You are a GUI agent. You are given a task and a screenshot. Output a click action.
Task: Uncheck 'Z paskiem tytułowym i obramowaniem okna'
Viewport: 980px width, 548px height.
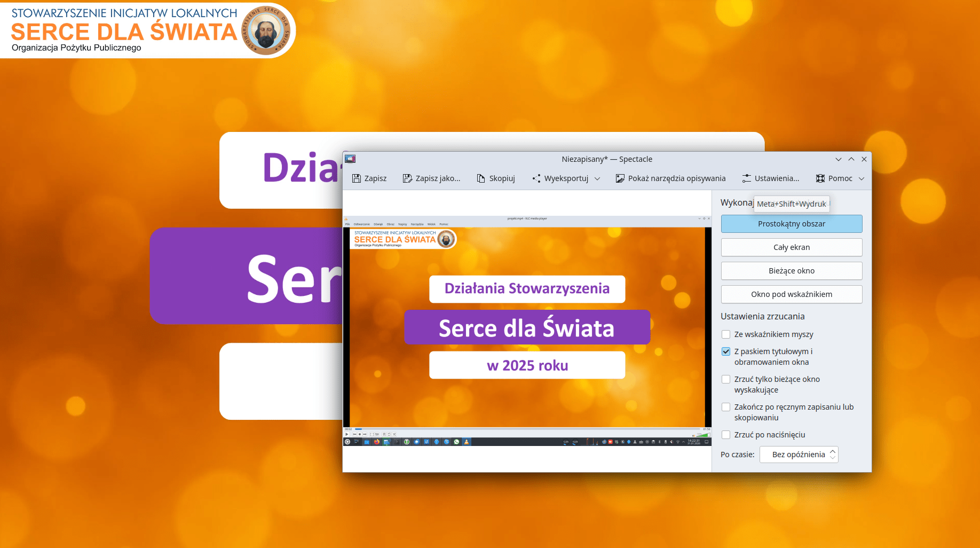click(x=726, y=351)
